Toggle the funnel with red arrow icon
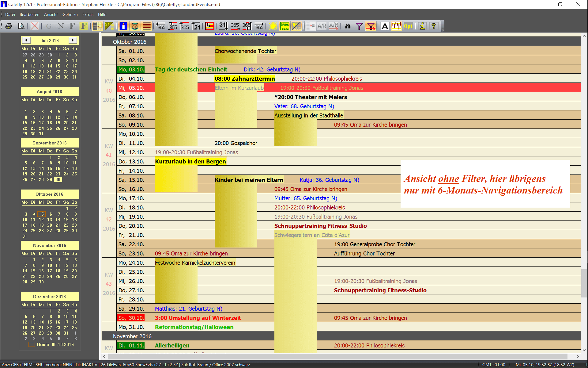588x368 pixels. pyautogui.click(x=371, y=26)
